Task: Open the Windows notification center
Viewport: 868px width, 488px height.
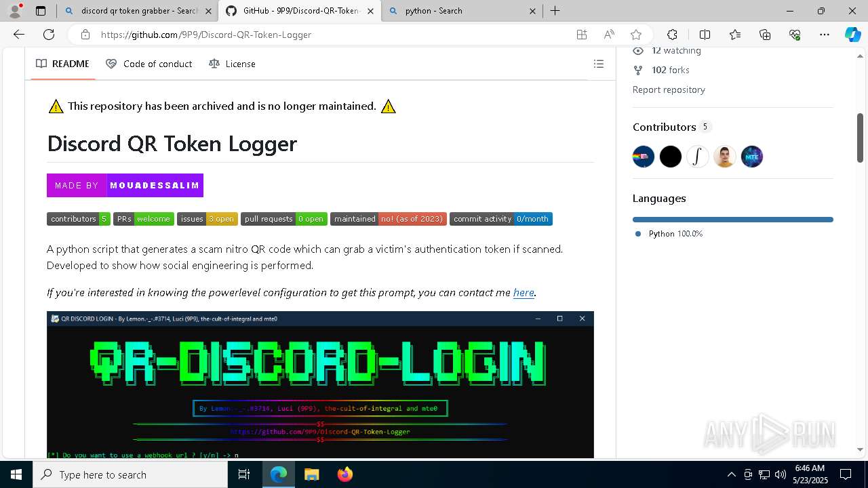Action: click(x=846, y=474)
